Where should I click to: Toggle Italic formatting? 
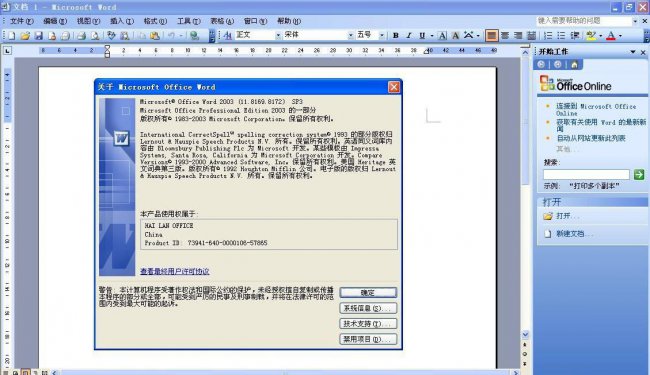[x=409, y=36]
